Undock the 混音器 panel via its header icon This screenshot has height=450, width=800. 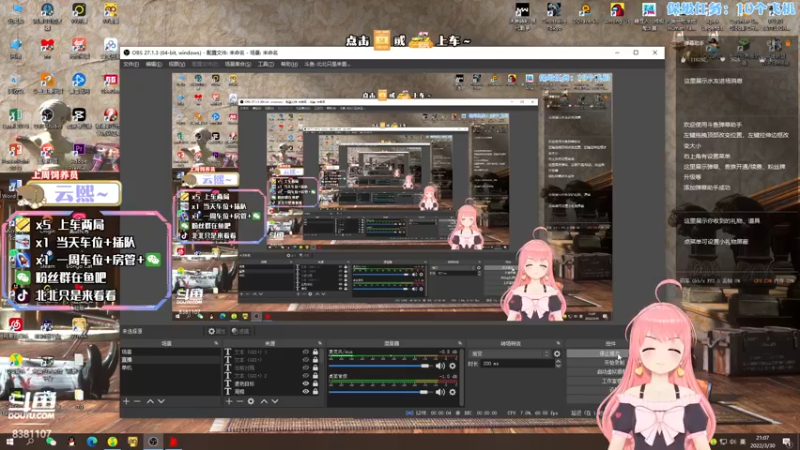point(459,343)
